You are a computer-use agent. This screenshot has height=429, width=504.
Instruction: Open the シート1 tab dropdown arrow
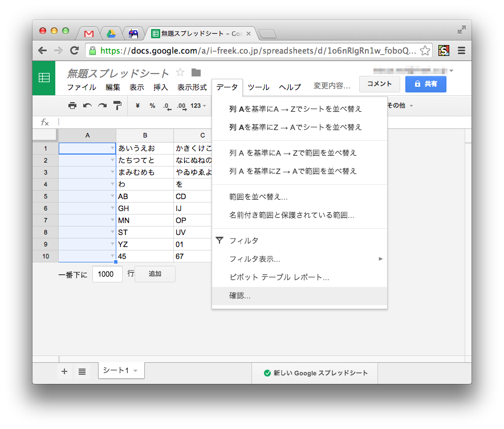click(135, 371)
